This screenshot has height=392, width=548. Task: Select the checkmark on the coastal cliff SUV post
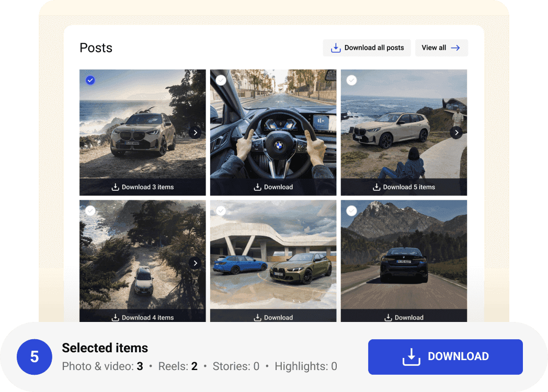coord(351,80)
